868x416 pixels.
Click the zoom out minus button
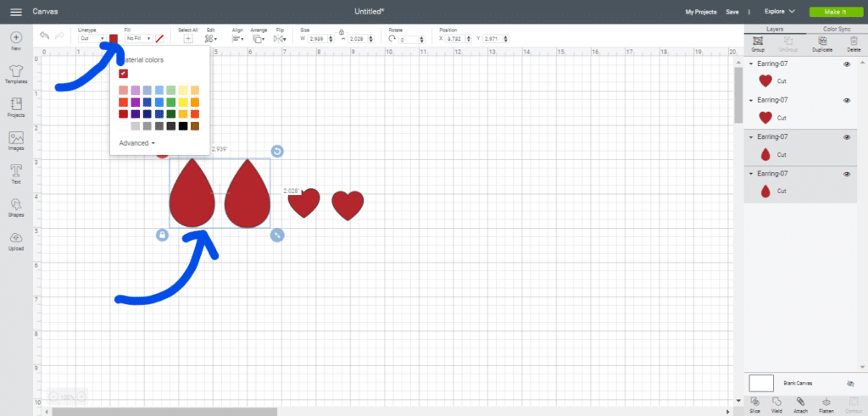point(53,397)
